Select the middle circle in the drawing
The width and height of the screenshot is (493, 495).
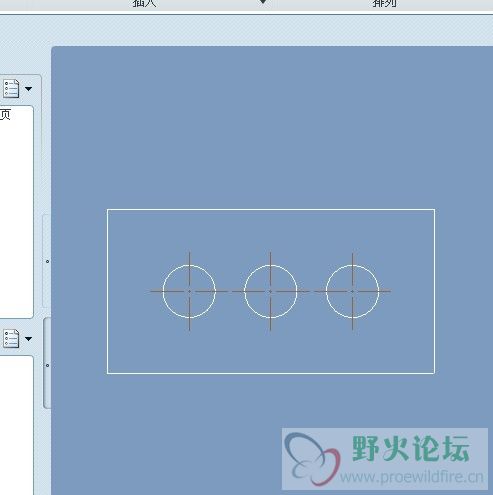(270, 291)
